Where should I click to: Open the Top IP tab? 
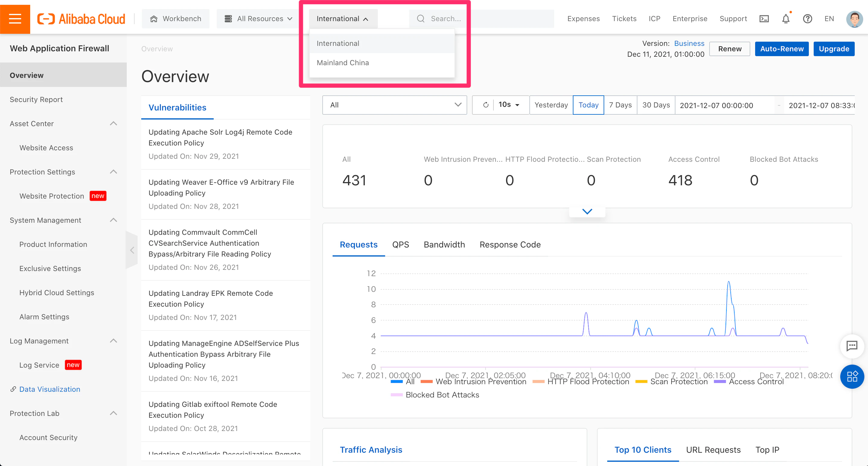click(767, 450)
